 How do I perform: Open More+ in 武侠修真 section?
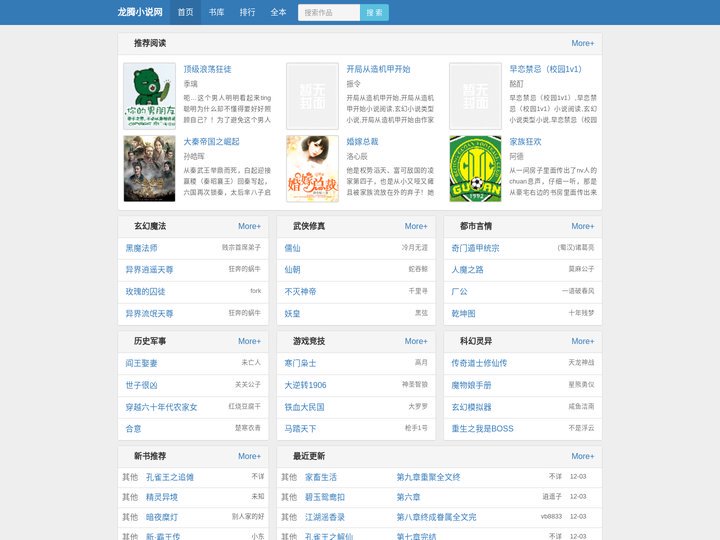pyautogui.click(x=416, y=226)
